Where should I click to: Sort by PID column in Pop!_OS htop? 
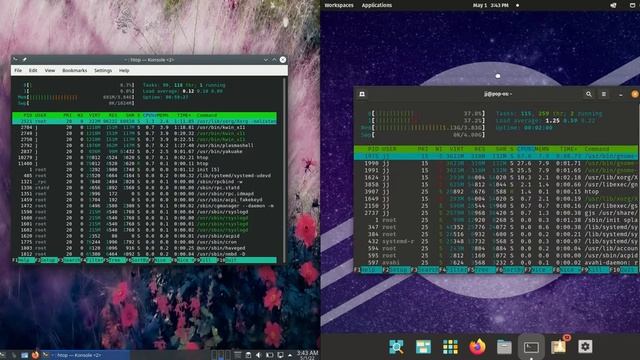pos(373,149)
